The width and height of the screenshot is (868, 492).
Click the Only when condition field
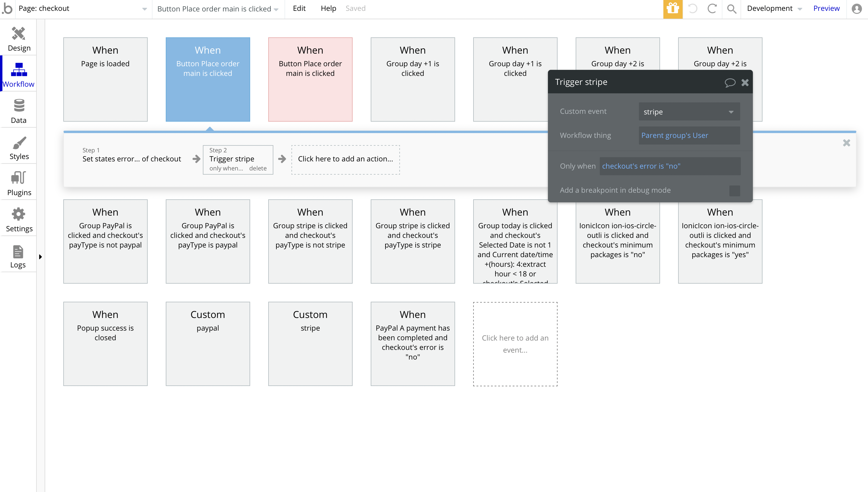(669, 166)
